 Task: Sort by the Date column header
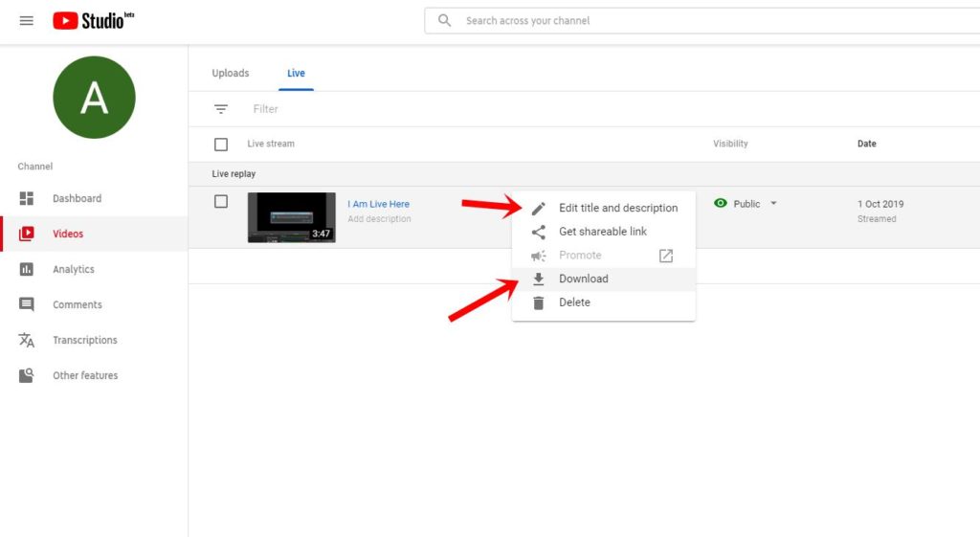pos(867,144)
